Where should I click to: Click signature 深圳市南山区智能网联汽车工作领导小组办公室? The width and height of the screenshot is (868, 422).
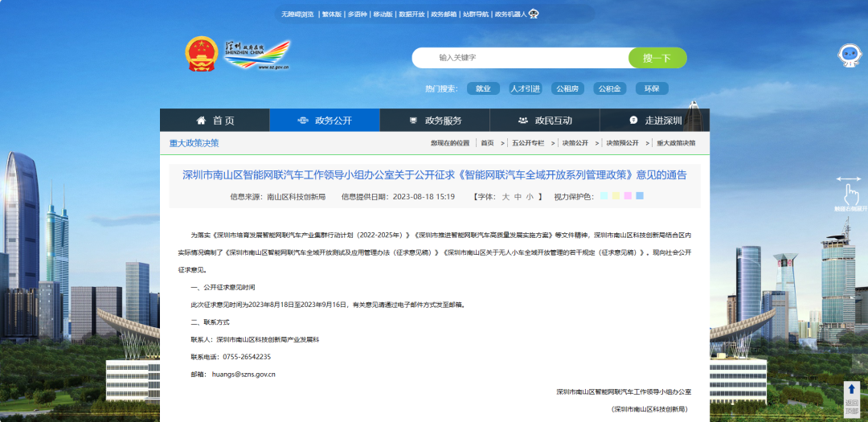point(624,391)
